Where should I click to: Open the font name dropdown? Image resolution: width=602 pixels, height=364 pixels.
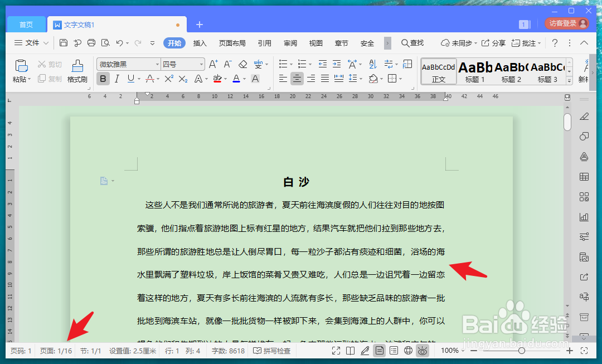pyautogui.click(x=157, y=64)
